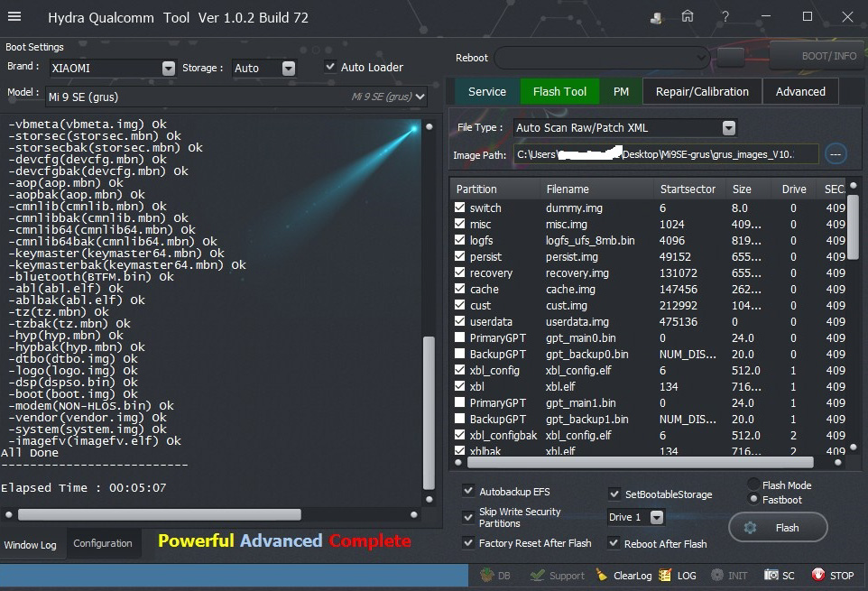Switch to the Flash Tool tab
The width and height of the screenshot is (868, 591).
click(559, 91)
